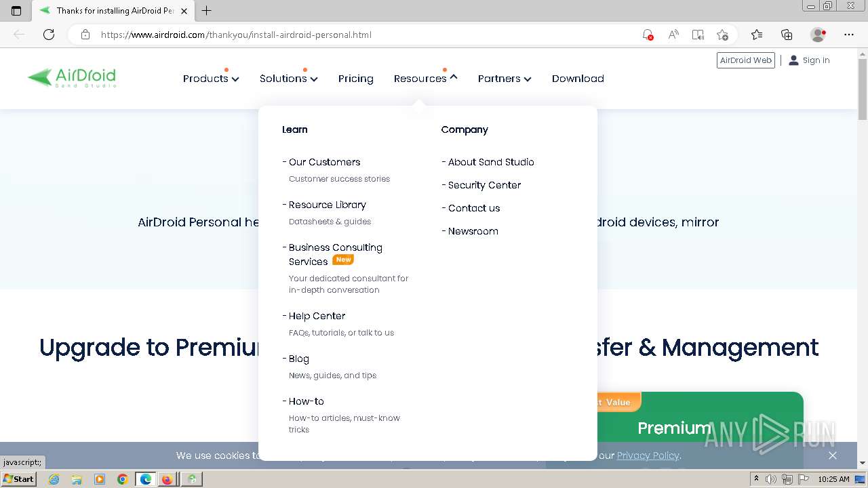Click the volume tray icon

point(771,479)
